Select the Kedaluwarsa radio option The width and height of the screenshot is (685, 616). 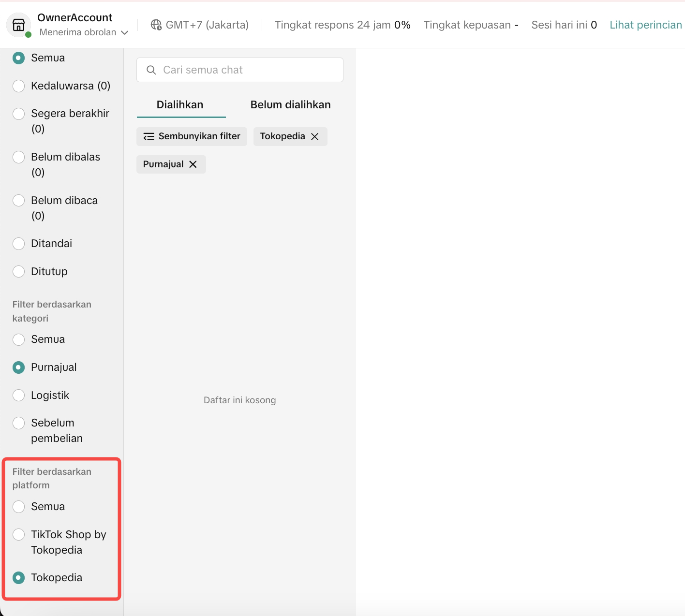pos(19,86)
